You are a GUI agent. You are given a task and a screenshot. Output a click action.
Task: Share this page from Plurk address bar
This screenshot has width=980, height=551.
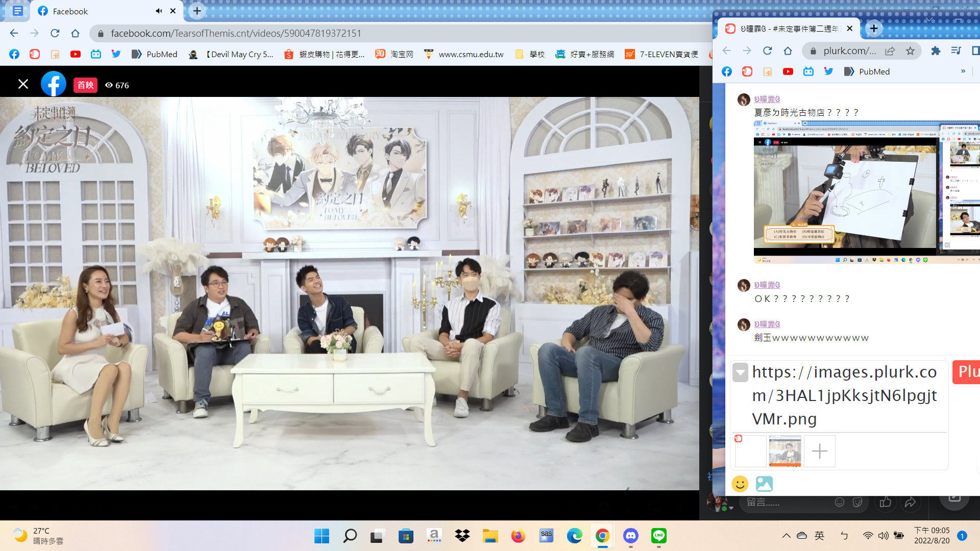[x=890, y=51]
